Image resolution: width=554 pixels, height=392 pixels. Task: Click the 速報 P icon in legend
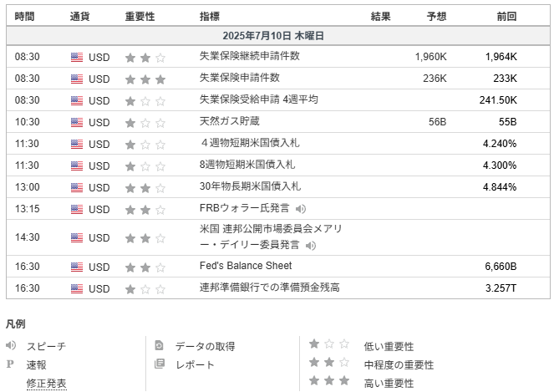tap(10, 364)
